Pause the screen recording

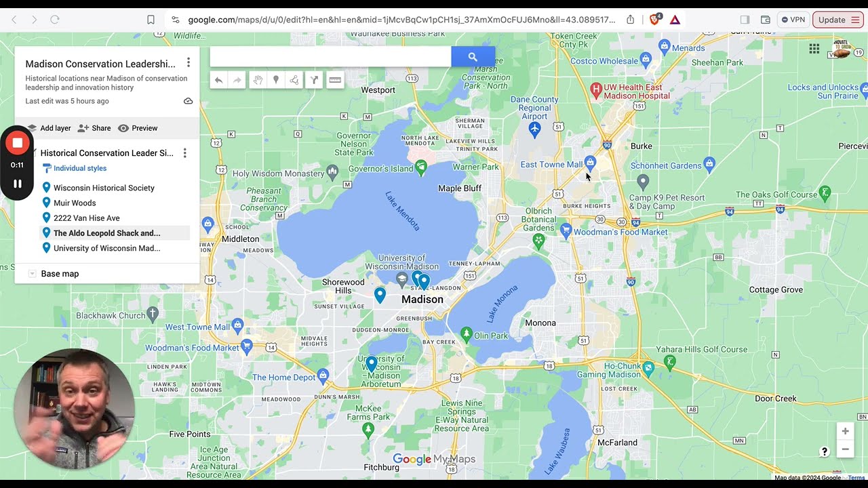coord(18,184)
